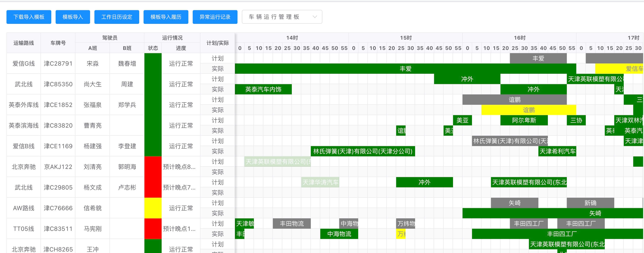Click the gray 谊鹏 planned bar

[x=514, y=100]
